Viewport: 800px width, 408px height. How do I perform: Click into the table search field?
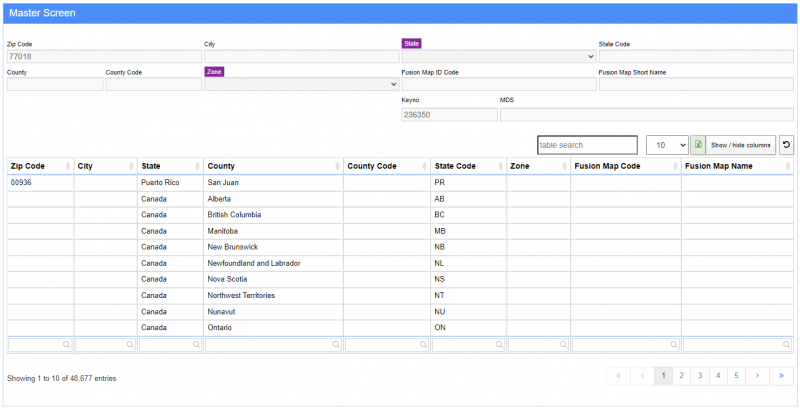click(587, 145)
